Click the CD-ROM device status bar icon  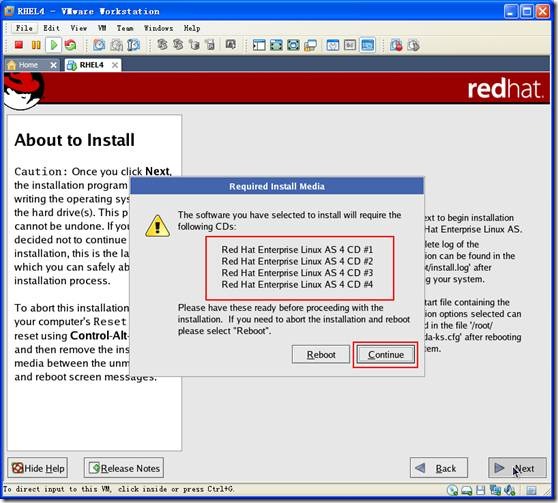[x=453, y=490]
